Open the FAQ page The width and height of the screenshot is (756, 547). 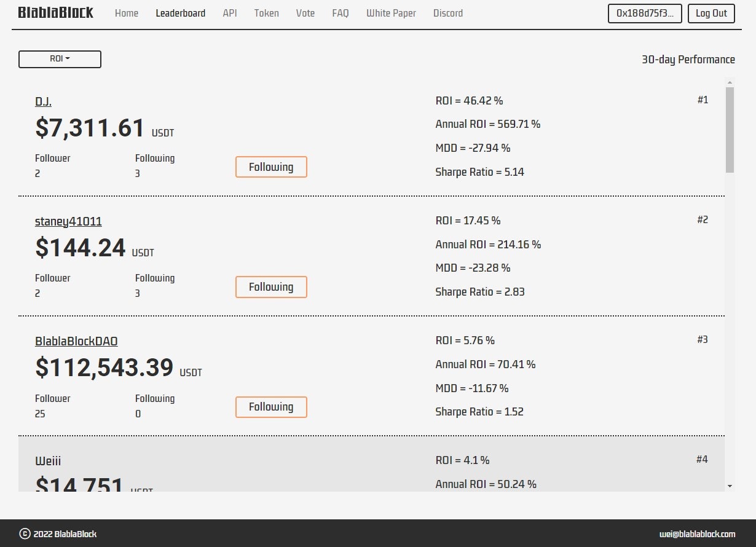(x=341, y=13)
